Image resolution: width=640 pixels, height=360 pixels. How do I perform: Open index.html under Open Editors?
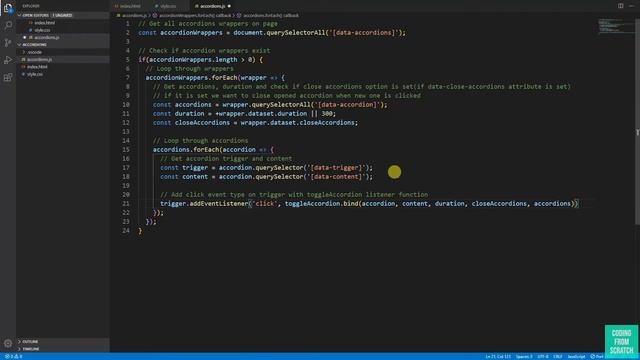(x=44, y=23)
